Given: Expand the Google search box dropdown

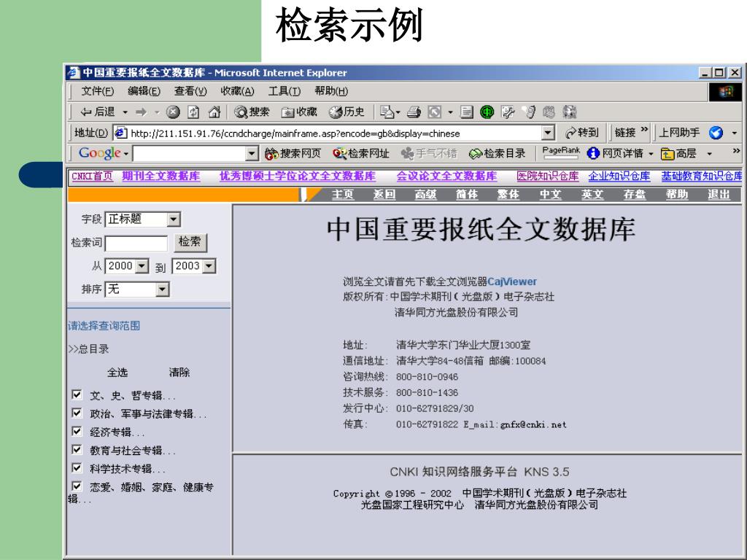Looking at the screenshot, I should 252,153.
